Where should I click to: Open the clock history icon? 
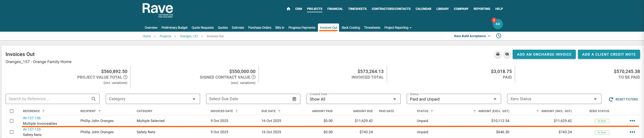499,36
